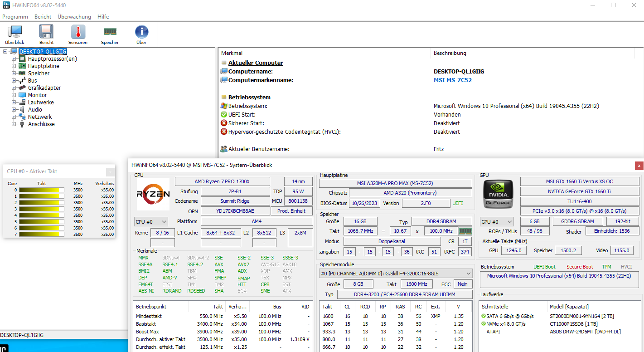Click the Netzwerk tree icon
The image size is (644, 352).
[x=22, y=117]
